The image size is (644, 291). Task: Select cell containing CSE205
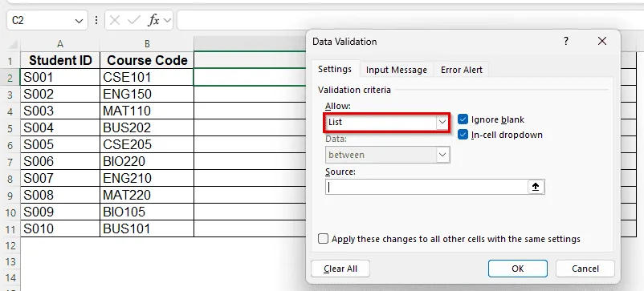147,144
